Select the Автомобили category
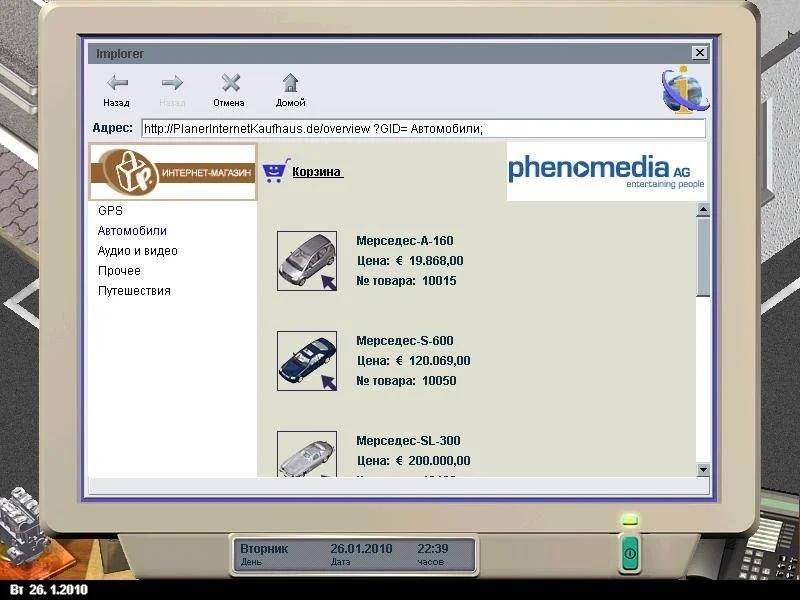The width and height of the screenshot is (800, 600). pyautogui.click(x=132, y=231)
